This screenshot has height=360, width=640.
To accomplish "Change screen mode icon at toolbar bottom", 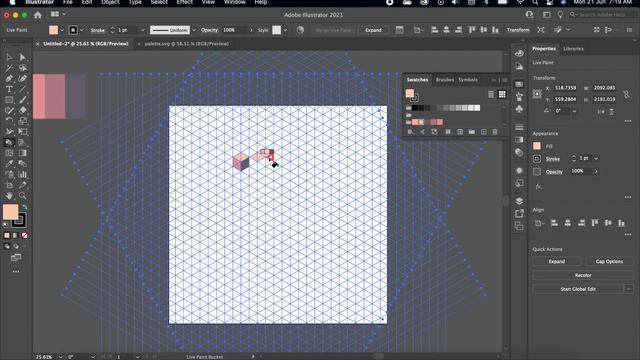I will 16,258.
